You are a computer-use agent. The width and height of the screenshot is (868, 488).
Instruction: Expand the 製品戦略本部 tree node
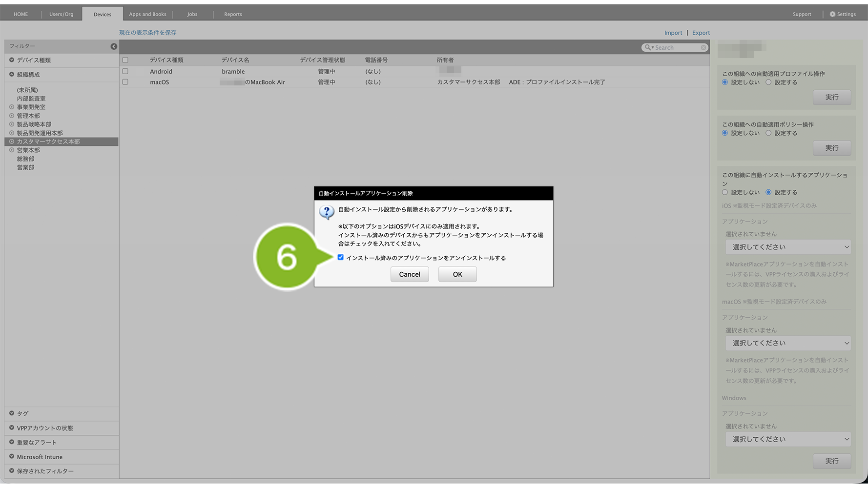click(12, 124)
